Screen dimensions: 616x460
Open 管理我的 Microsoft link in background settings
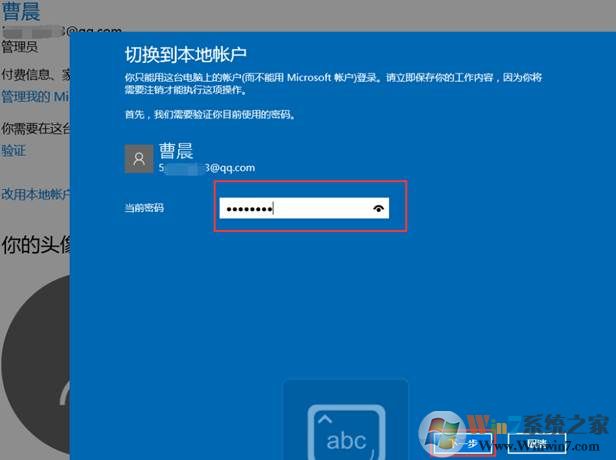click(x=35, y=97)
